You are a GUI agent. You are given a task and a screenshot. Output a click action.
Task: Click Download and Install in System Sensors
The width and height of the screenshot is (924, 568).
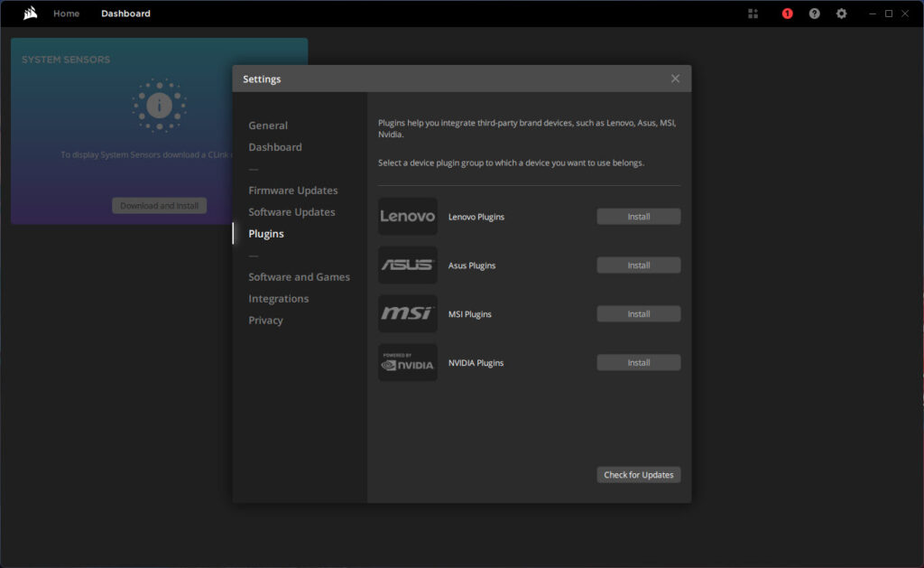pyautogui.click(x=159, y=205)
